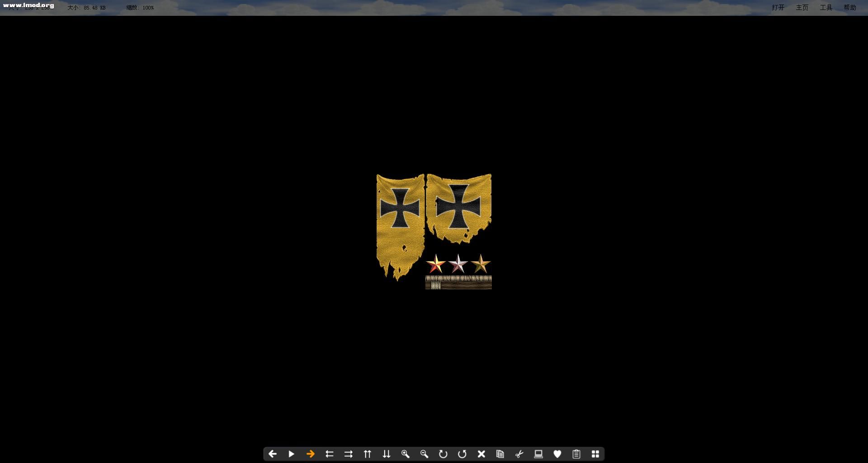Click the double up-arrows icon
This screenshot has height=463, width=868.
click(367, 454)
